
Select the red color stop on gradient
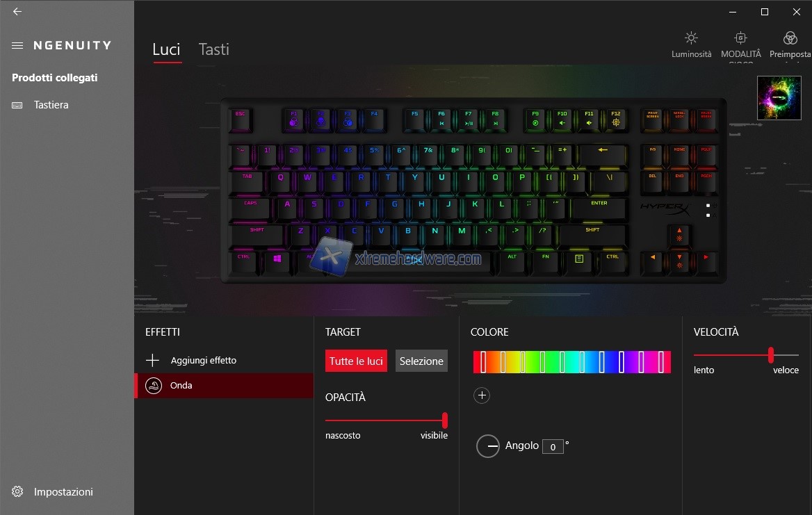[x=483, y=362]
